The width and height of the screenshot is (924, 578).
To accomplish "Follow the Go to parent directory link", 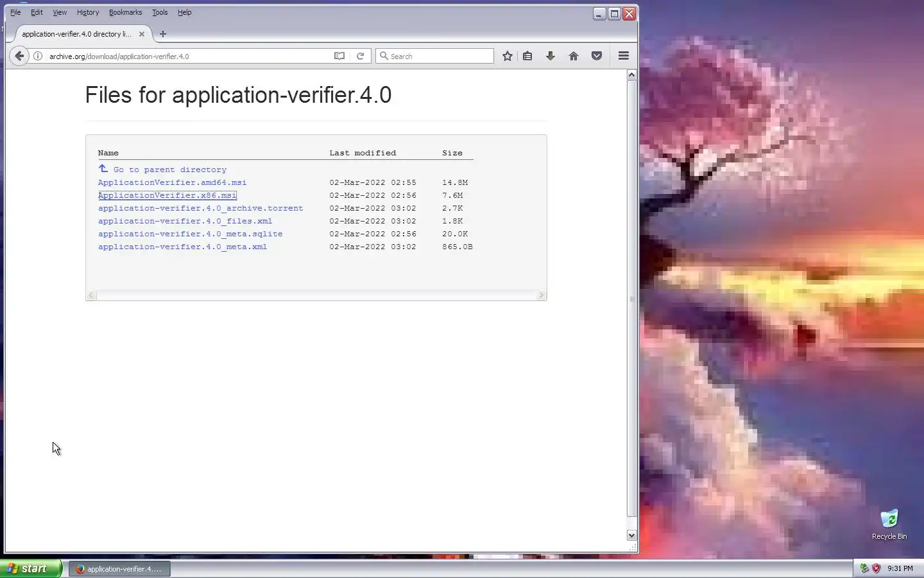I will 170,170.
